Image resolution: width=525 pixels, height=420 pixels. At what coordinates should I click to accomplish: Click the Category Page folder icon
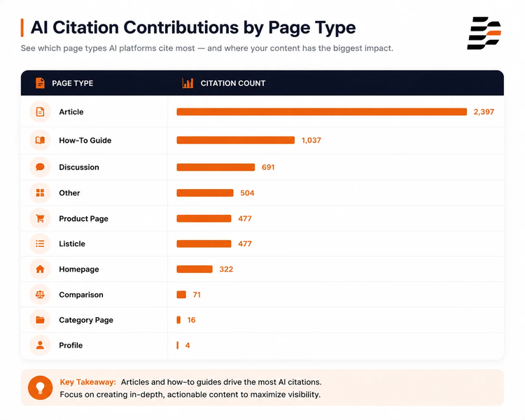pyautogui.click(x=40, y=320)
